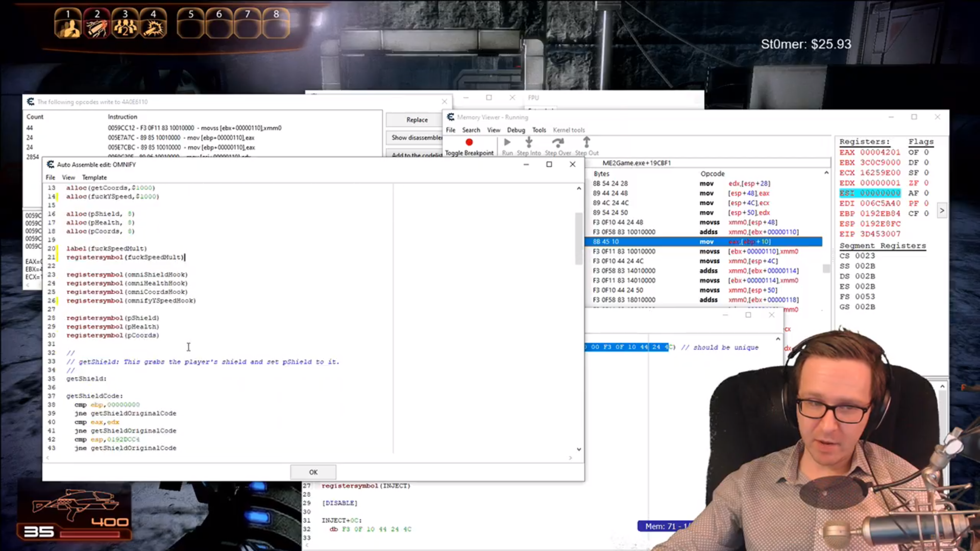Screen dimensions: 980x551
Task: Click the Step Over debugger icon
Action: pos(558,142)
